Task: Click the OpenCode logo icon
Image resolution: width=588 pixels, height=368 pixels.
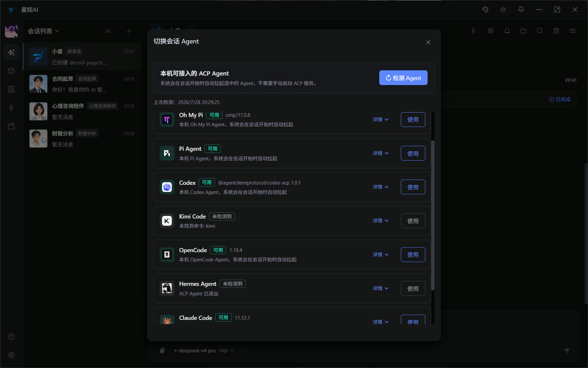Action: [167, 255]
